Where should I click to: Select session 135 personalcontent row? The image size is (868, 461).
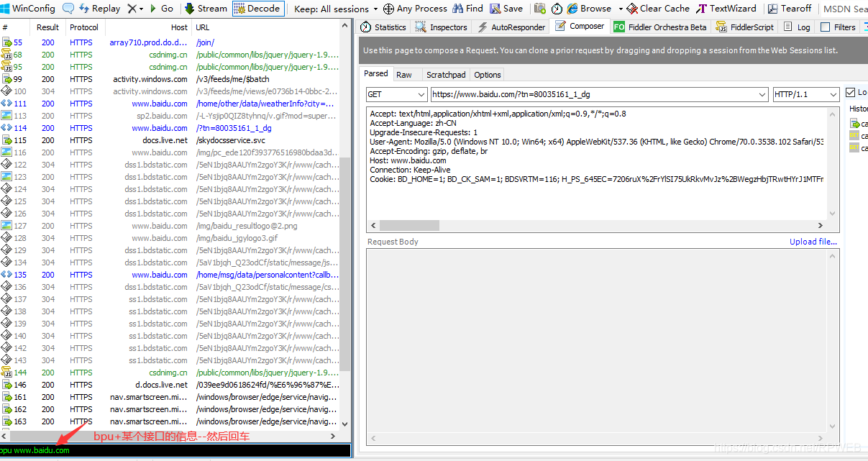(x=170, y=275)
